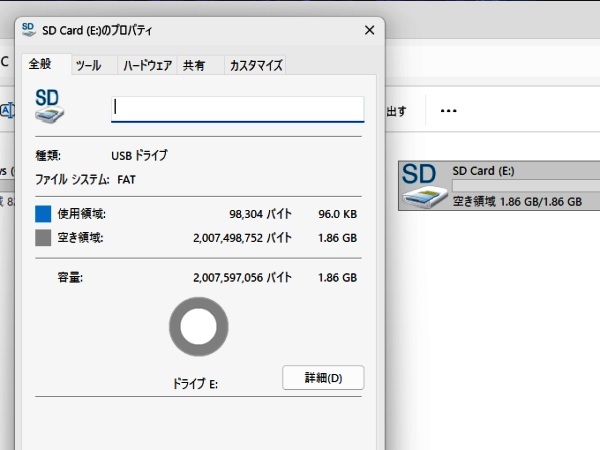600x450 pixels.
Task: Click the 取り出す eject button in Explorer
Action: pos(396,111)
